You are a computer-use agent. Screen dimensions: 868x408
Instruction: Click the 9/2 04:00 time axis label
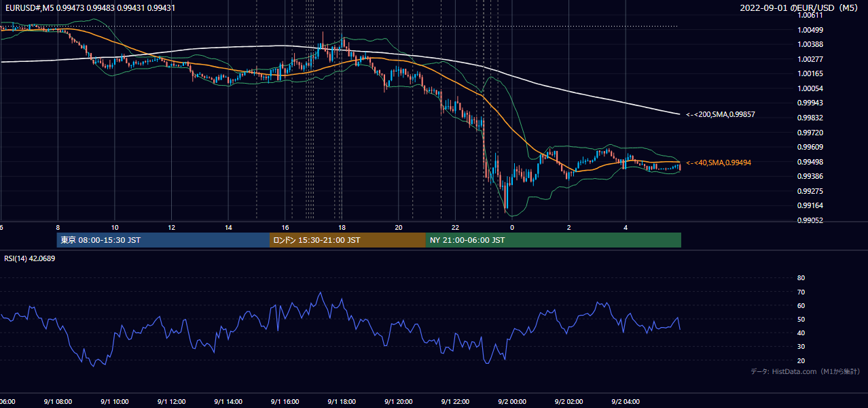pos(626,402)
